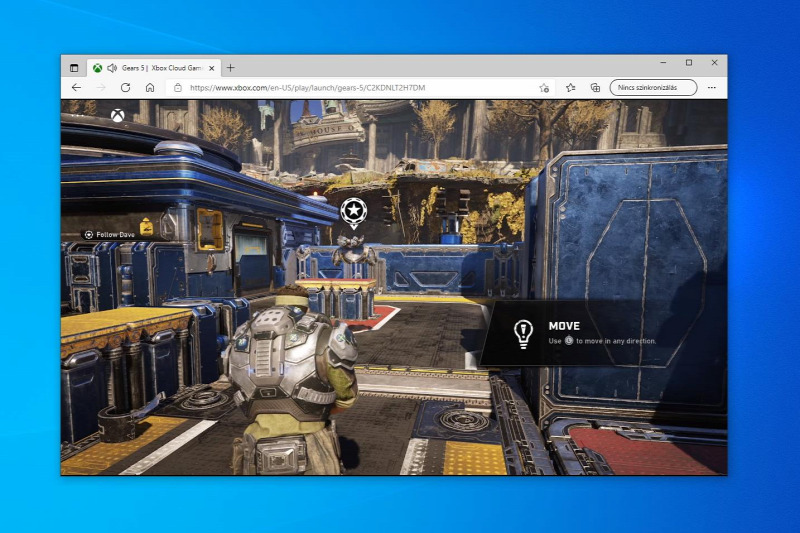Screen dimensions: 800x533
Task: Go back to the previous page
Action: point(77,88)
